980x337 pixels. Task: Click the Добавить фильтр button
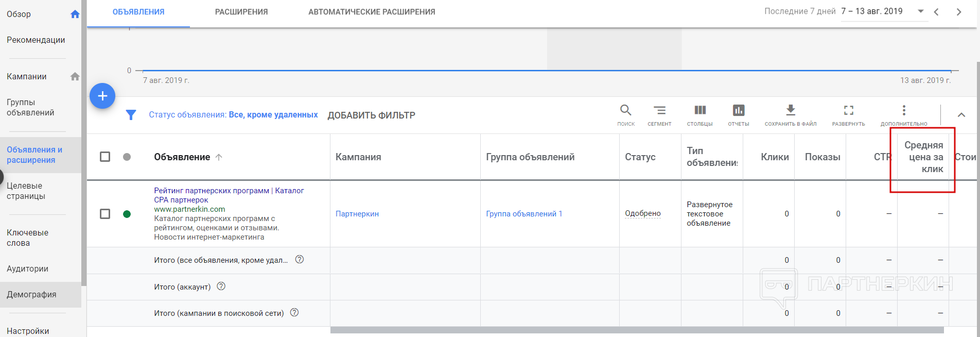pos(371,115)
